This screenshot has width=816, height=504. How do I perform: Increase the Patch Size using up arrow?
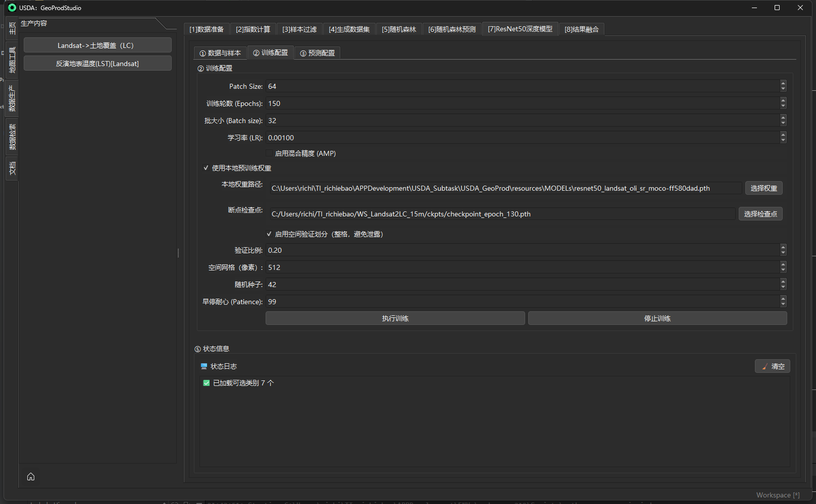point(783,83)
